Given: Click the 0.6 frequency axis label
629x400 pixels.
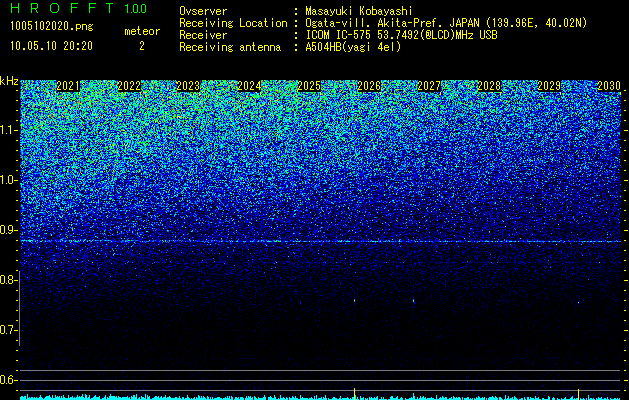Looking at the screenshot, I should tap(8, 380).
